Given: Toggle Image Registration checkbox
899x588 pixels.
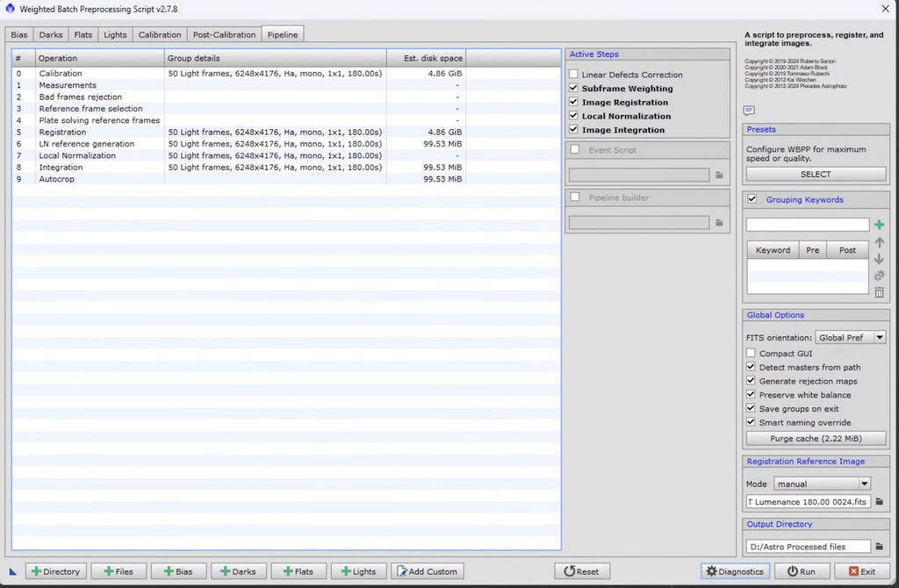Looking at the screenshot, I should pyautogui.click(x=573, y=102).
